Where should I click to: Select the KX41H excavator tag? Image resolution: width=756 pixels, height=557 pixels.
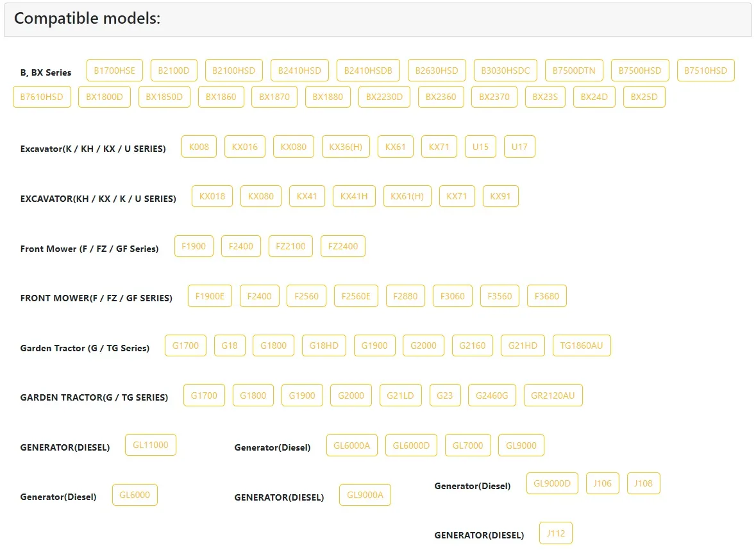(354, 196)
